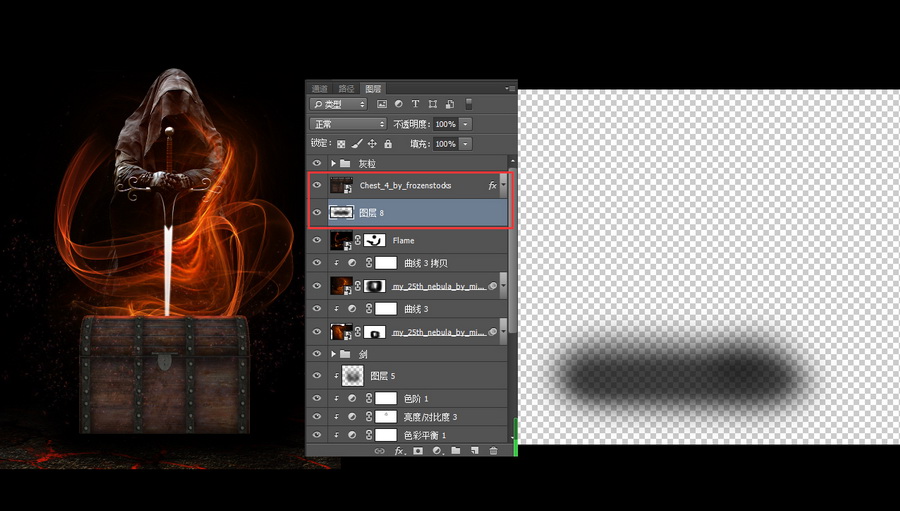The image size is (900, 511).
Task: Click mask link icon on 曲线 3 layer
Action: (x=369, y=309)
